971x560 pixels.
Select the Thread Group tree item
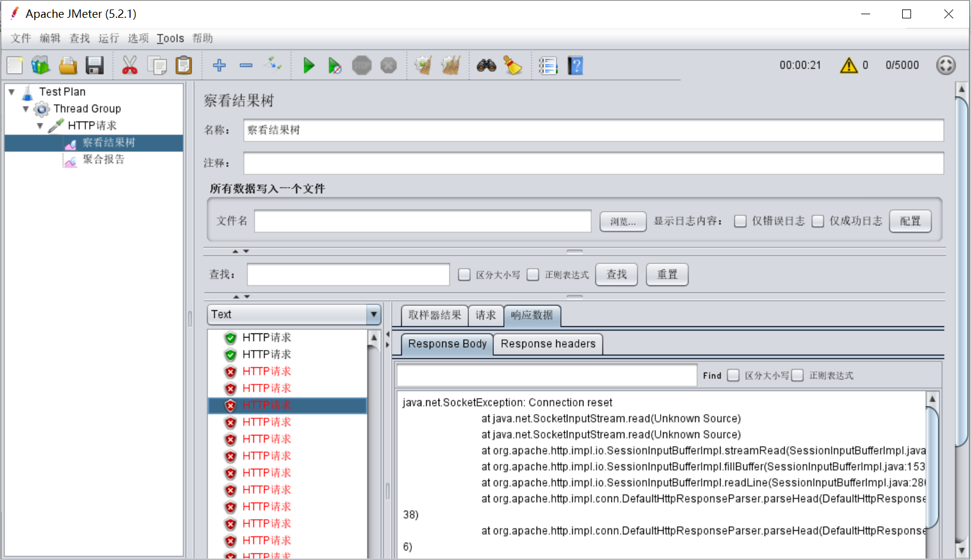(x=87, y=109)
